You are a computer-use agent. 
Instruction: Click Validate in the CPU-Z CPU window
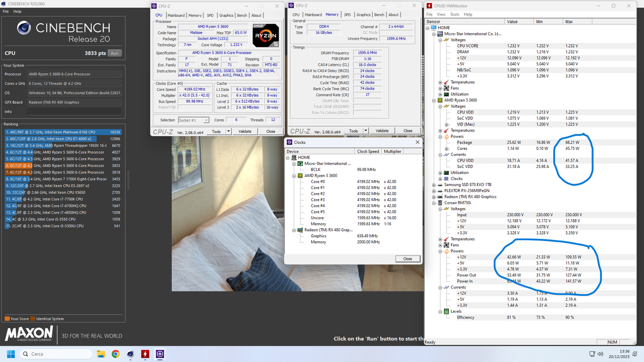245,131
